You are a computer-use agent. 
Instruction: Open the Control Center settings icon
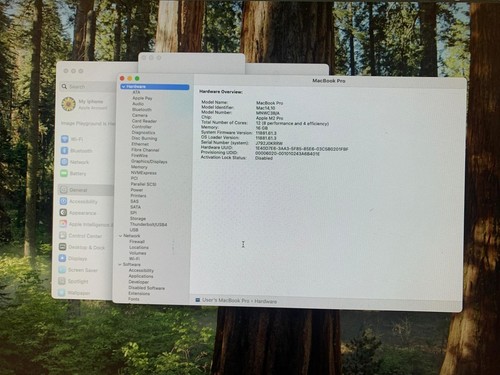coord(63,235)
